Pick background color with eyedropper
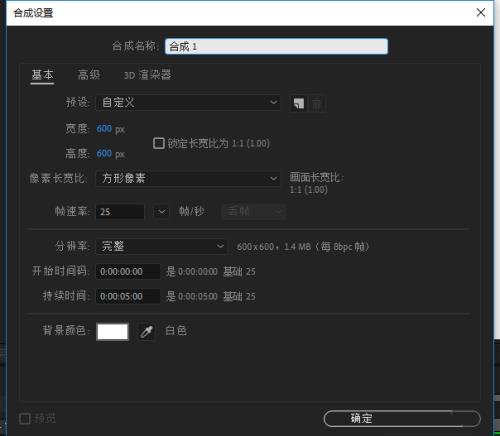500x436 pixels. click(147, 332)
